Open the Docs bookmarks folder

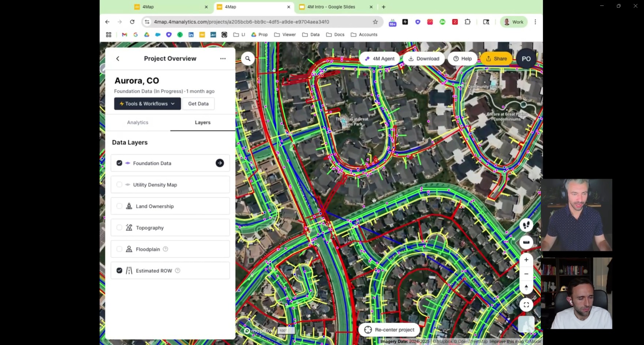[x=335, y=35]
